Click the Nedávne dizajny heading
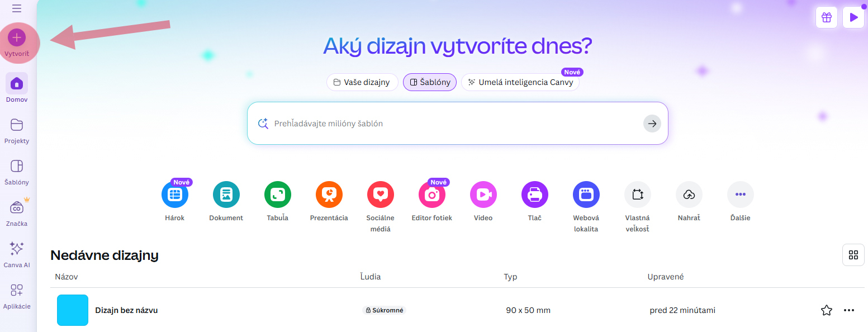 [105, 255]
